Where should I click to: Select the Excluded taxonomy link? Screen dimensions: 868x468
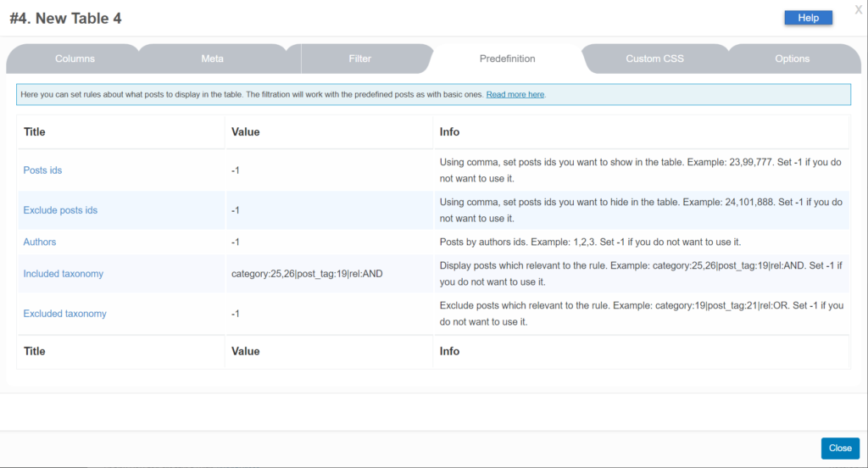65,314
